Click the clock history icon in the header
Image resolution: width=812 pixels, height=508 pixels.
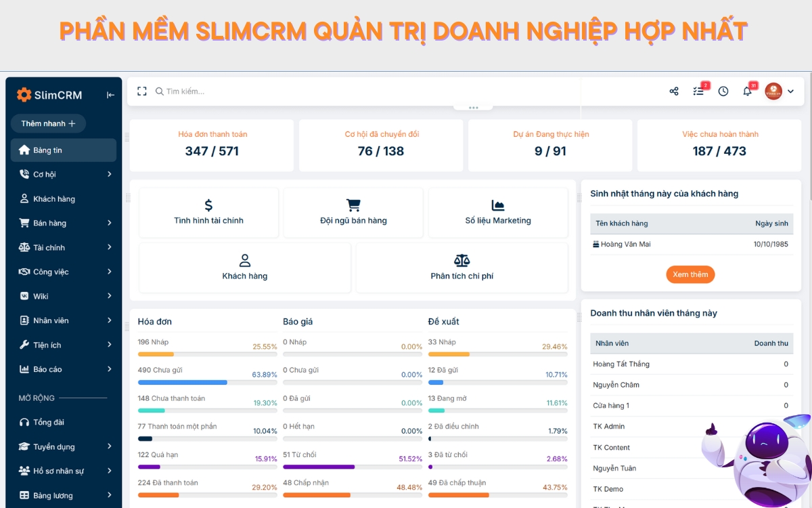pos(723,91)
